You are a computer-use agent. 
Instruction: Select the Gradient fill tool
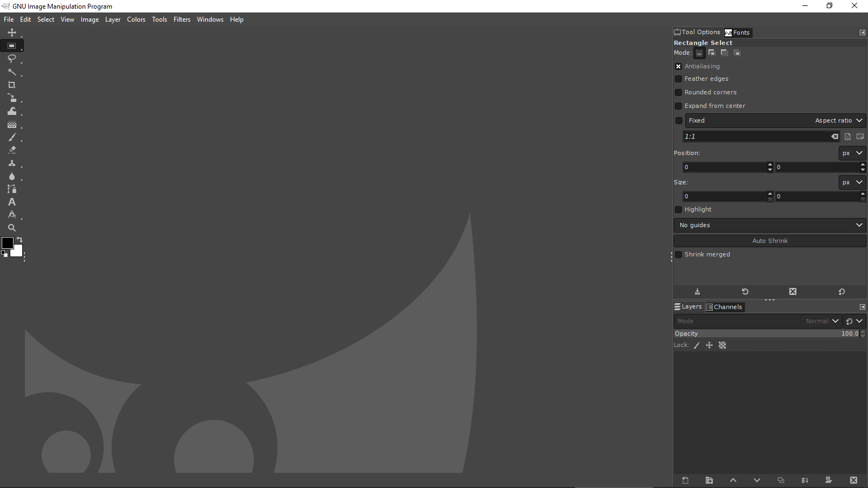click(x=12, y=124)
